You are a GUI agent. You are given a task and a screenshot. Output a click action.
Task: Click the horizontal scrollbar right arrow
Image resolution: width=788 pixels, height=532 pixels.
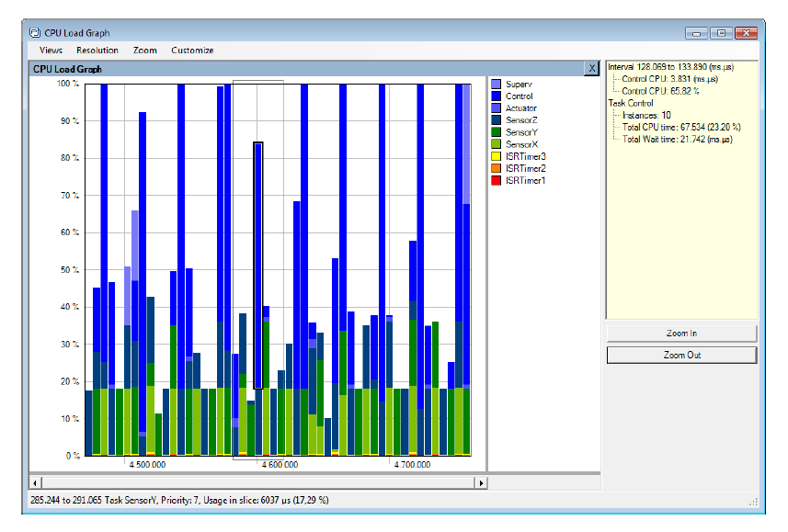(480, 482)
